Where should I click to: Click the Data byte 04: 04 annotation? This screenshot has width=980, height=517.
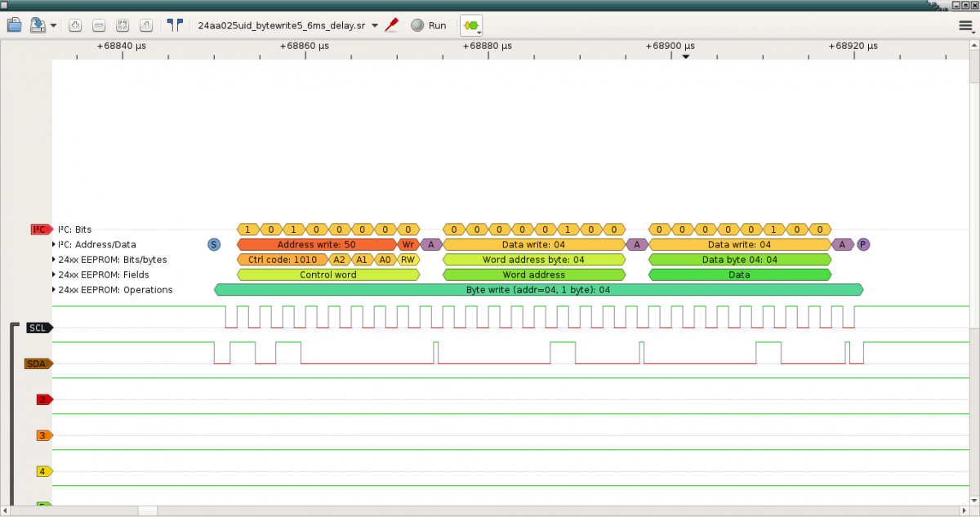[x=740, y=260]
